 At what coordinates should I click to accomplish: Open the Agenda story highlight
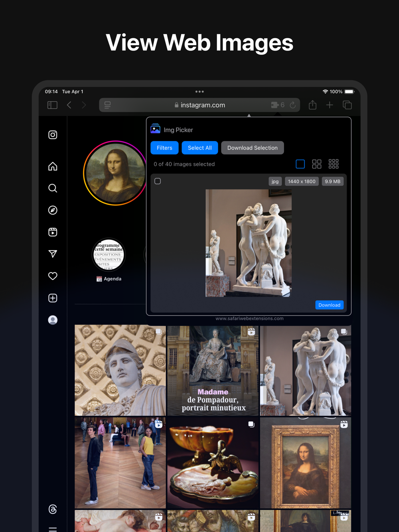(109, 254)
